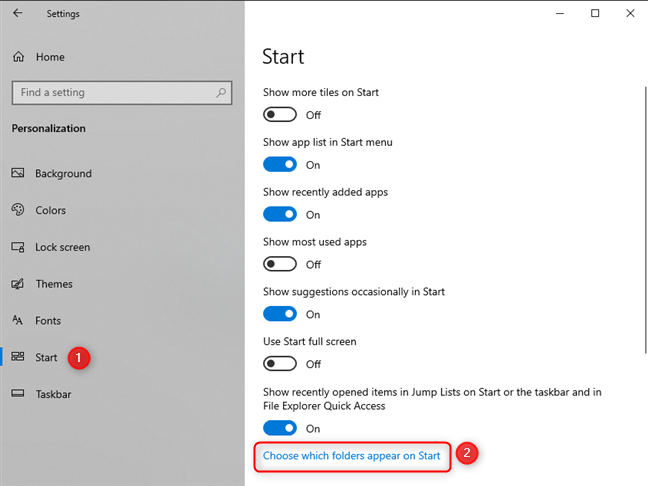Viewport: 648px width, 486px height.
Task: Turn off Show app list in Start menu
Action: [280, 164]
